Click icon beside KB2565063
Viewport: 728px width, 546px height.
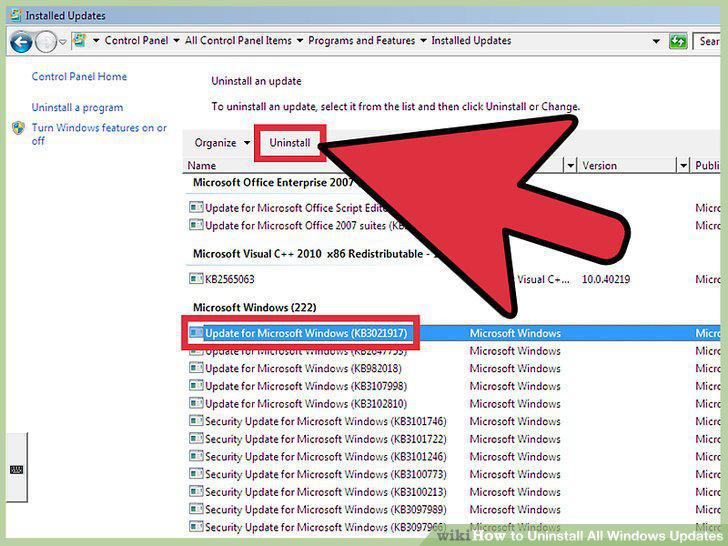pyautogui.click(x=196, y=279)
